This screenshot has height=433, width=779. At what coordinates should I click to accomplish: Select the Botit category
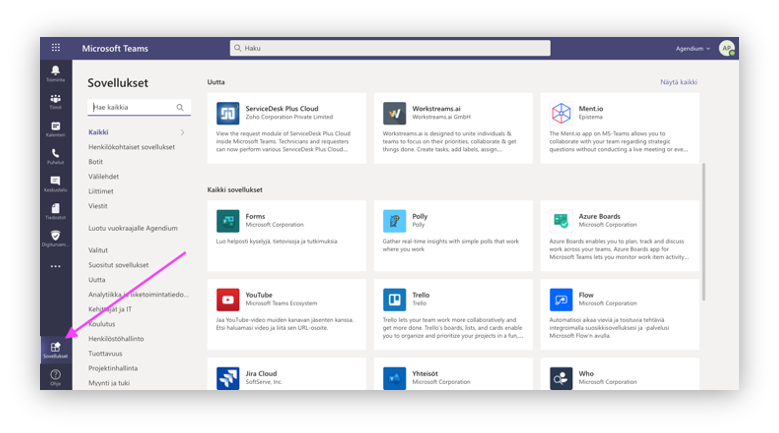pos(95,162)
